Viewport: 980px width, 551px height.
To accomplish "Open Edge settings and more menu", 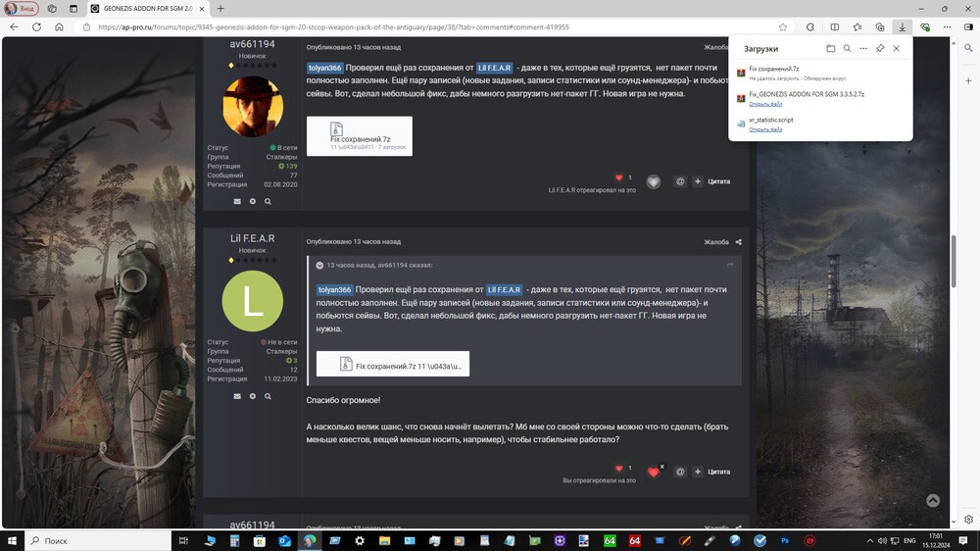I will 948,26.
